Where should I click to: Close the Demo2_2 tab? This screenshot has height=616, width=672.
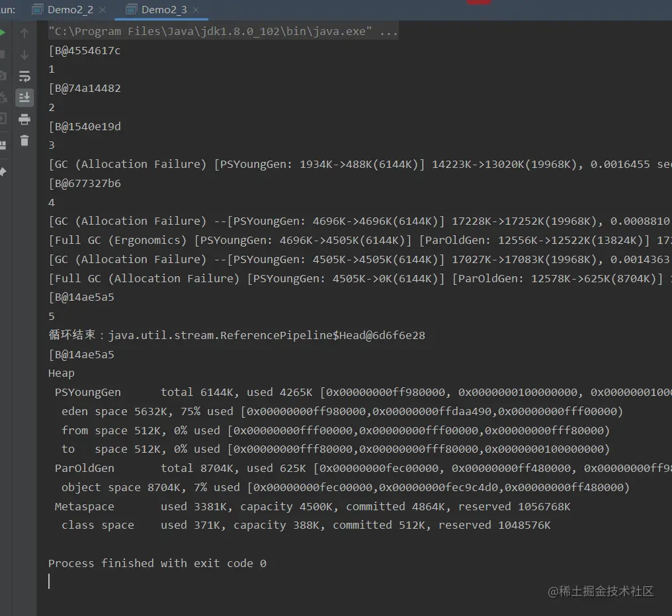pyautogui.click(x=103, y=10)
